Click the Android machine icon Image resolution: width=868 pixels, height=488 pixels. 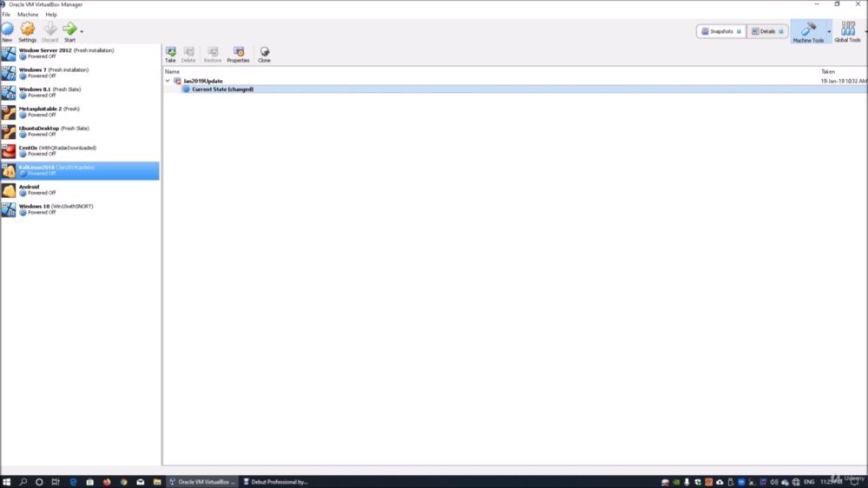9,190
